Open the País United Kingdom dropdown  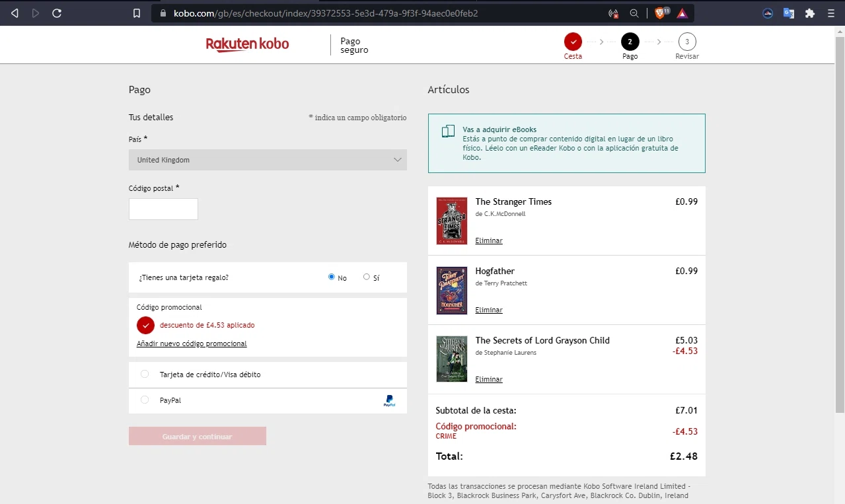268,160
